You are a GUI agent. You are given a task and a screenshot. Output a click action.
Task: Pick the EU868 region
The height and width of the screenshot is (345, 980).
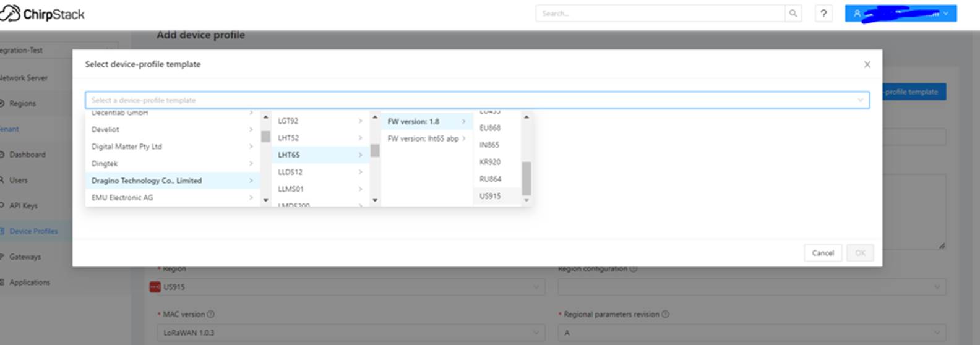(x=497, y=128)
